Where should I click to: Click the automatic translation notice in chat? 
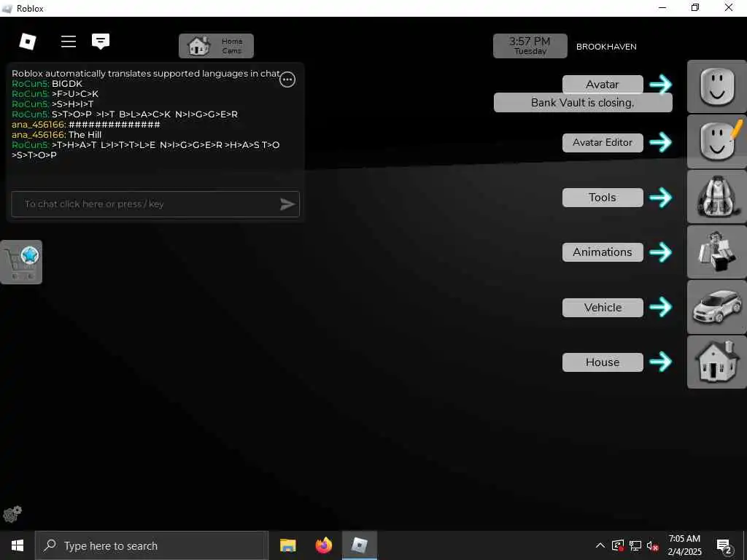tap(146, 74)
